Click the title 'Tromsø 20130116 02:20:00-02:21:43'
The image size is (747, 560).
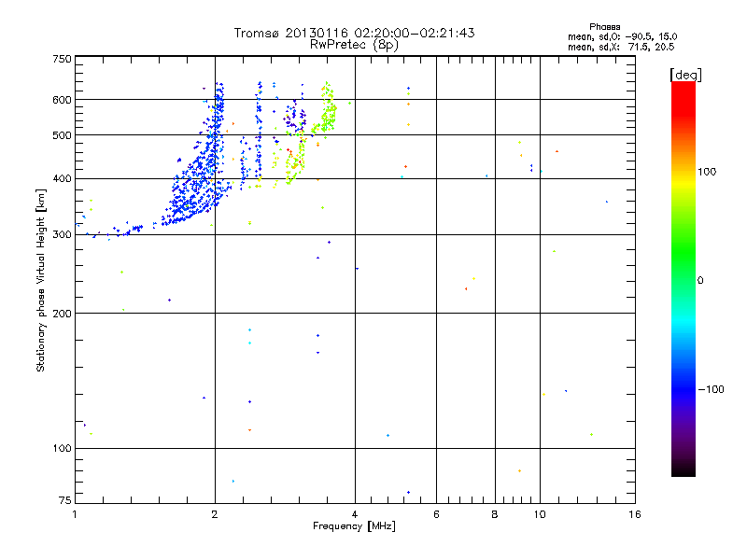354,33
